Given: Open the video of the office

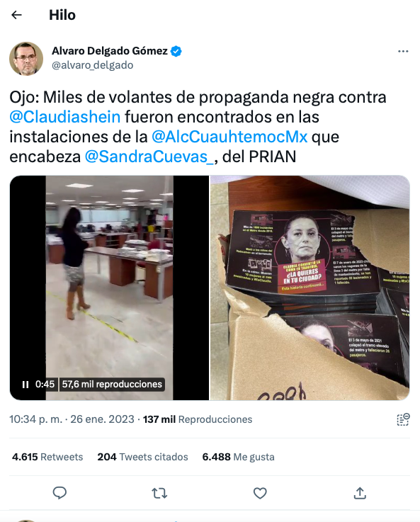Looking at the screenshot, I should point(109,288).
